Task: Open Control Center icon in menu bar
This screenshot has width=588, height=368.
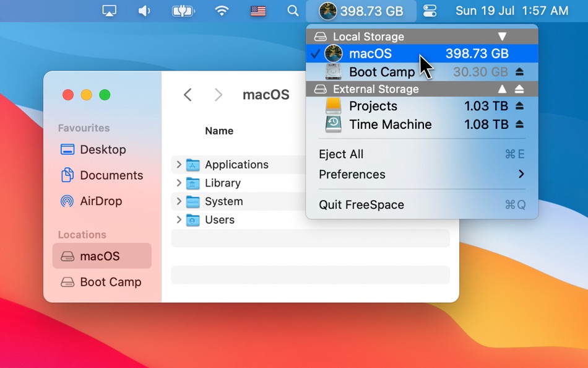Action: coord(430,11)
